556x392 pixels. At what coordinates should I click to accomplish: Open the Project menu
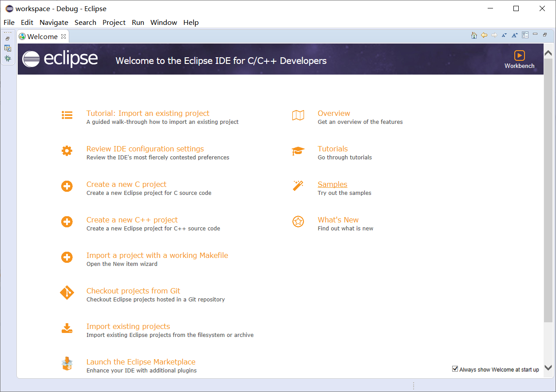coord(114,22)
